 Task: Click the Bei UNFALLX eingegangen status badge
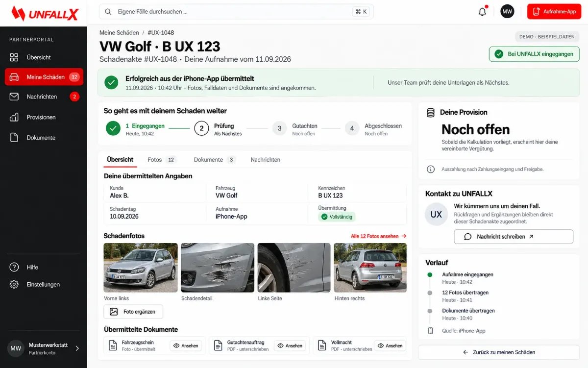[x=534, y=54]
